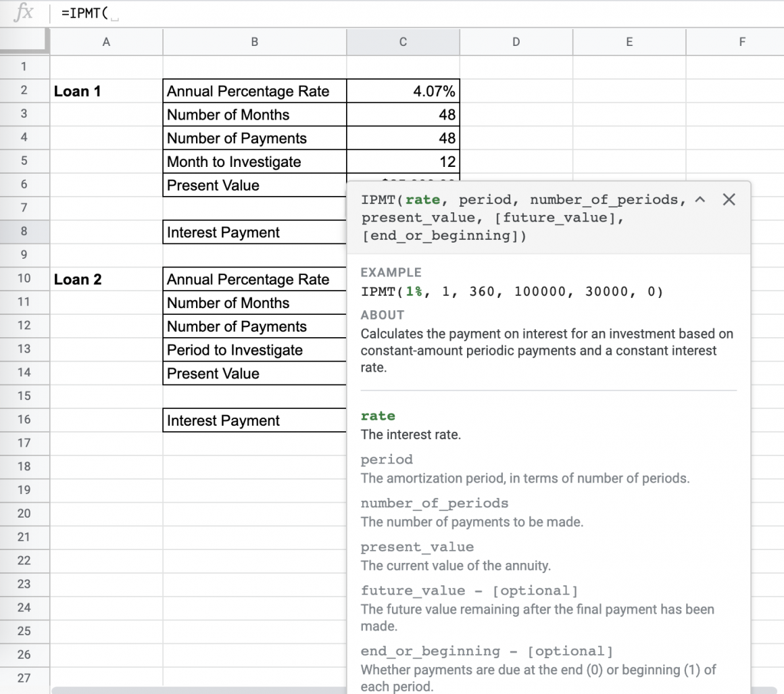Select row 10 by clicking its row number
Screen dimensions: 784x694
[x=25, y=279]
